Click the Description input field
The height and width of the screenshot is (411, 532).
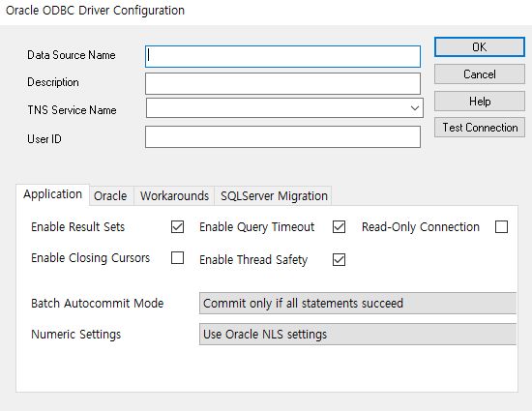point(282,83)
